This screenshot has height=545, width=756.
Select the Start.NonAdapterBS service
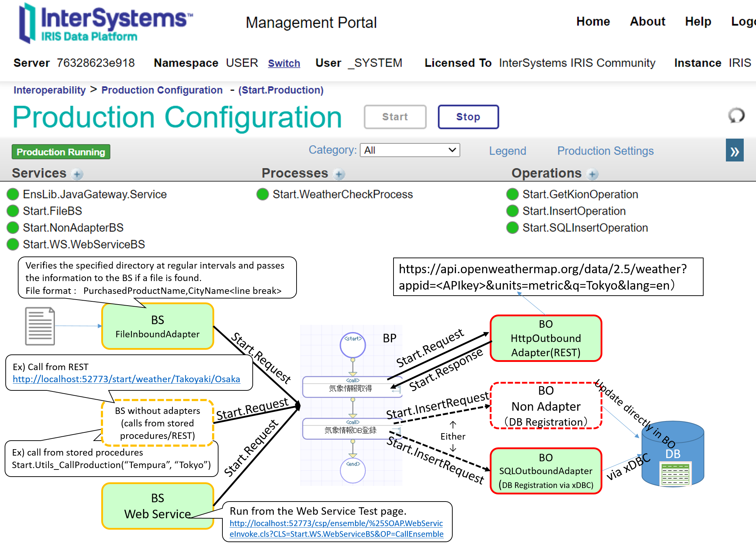tap(73, 228)
